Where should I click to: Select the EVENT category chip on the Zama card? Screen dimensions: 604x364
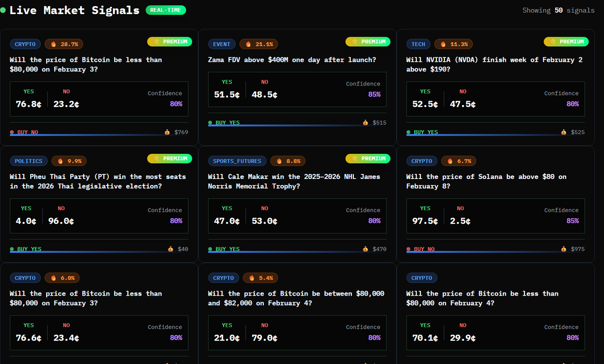tap(221, 44)
